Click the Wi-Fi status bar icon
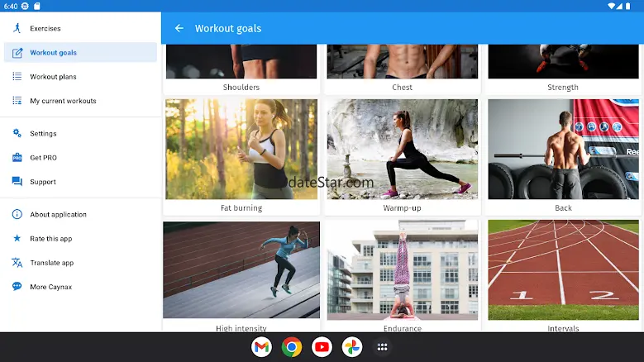The image size is (644, 362). (612, 6)
